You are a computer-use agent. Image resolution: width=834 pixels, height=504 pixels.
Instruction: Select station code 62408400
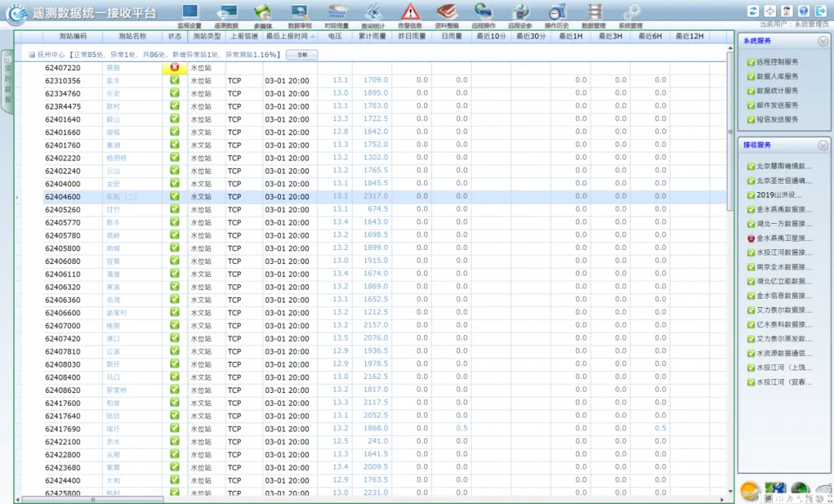pyautogui.click(x=63, y=377)
